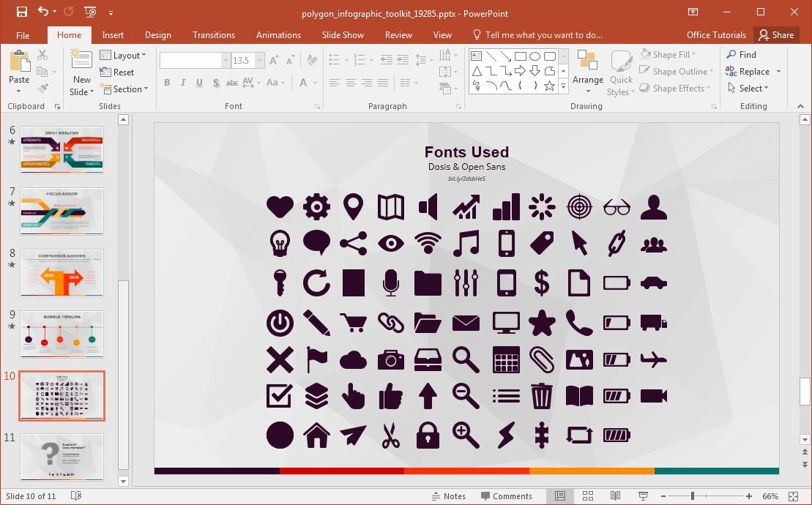
Task: Expand the shapes gallery in Drawing group
Action: (x=562, y=86)
